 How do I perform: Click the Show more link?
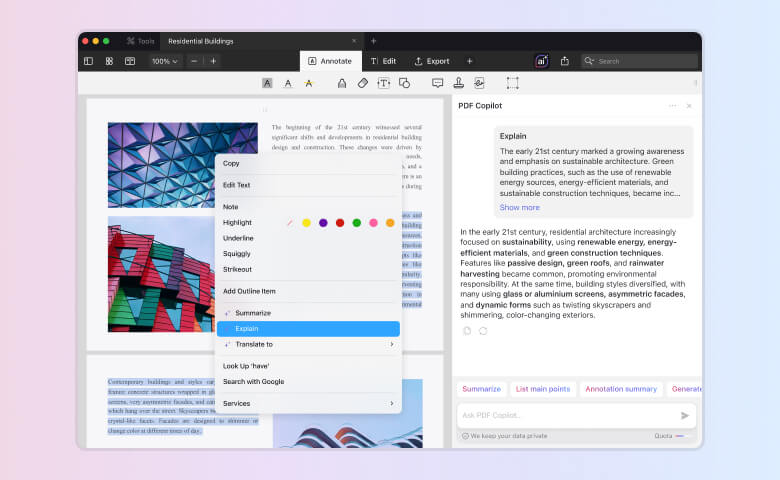519,207
